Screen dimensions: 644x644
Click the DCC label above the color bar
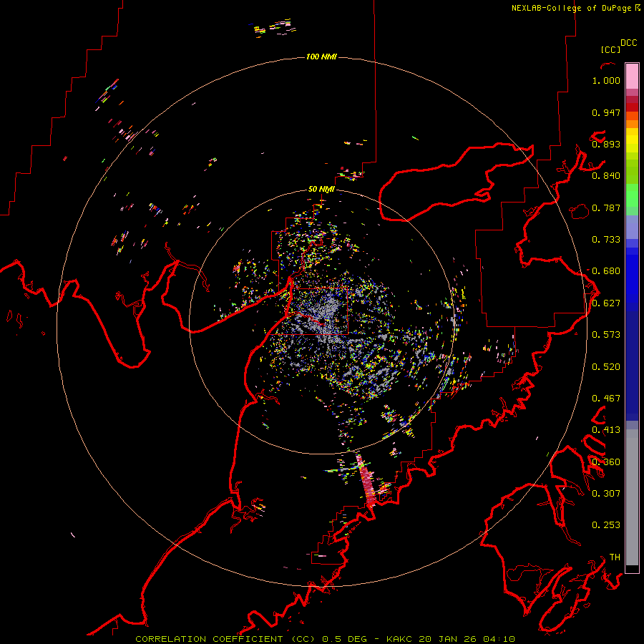[629, 43]
